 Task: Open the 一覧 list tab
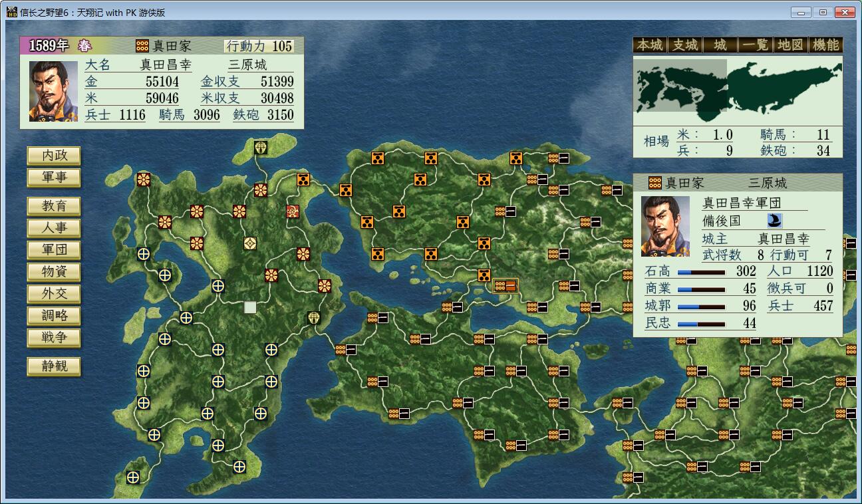click(x=756, y=45)
